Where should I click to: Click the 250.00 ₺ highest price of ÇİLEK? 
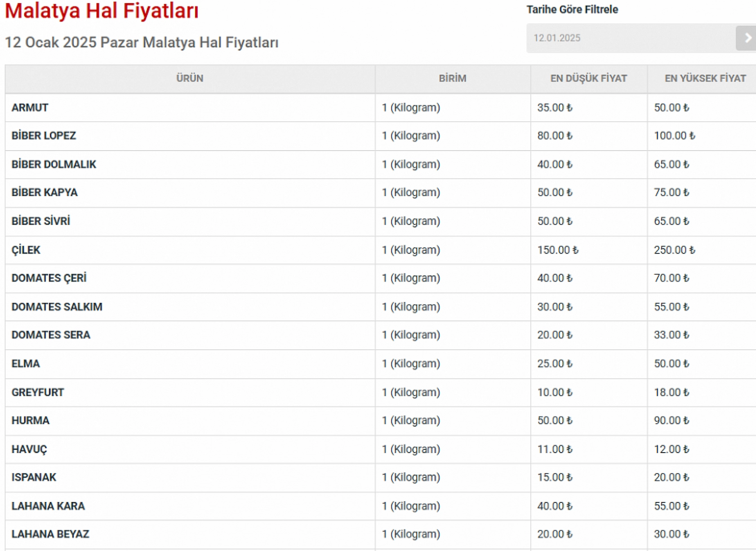(674, 250)
